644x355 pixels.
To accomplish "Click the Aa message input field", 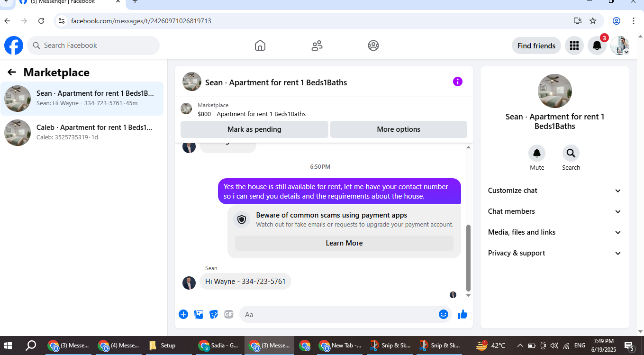I will (x=339, y=314).
